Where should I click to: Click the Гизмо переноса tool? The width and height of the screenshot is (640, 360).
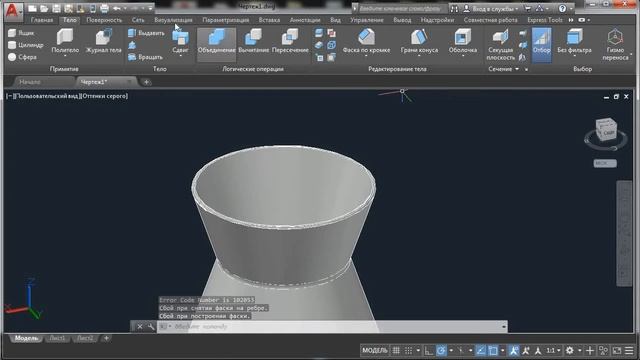[x=615, y=45]
